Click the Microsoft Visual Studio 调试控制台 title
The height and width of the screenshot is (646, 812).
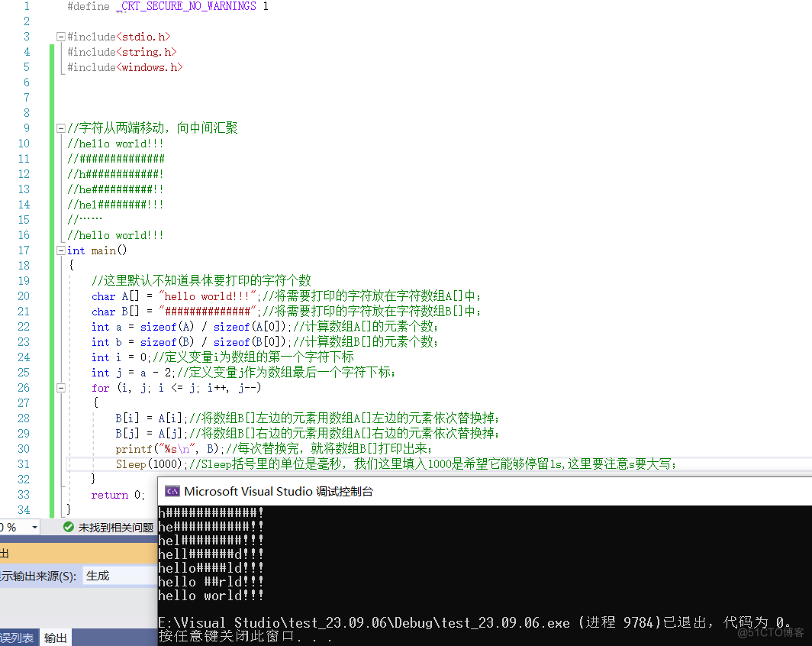[x=279, y=491]
